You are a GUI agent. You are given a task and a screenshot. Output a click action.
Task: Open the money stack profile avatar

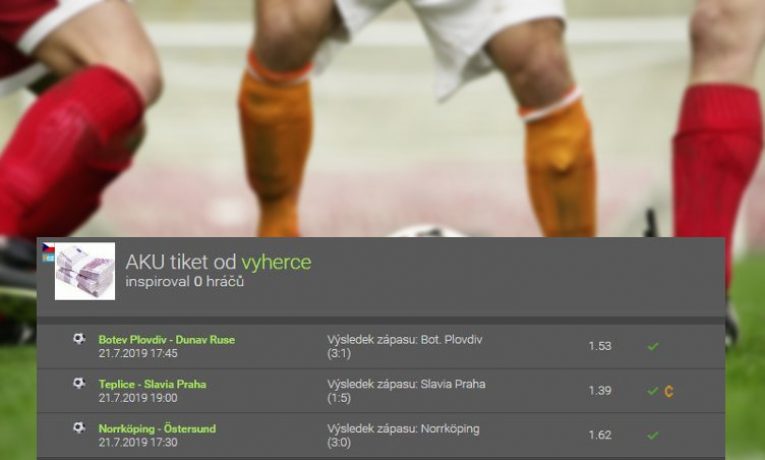pyautogui.click(x=85, y=271)
